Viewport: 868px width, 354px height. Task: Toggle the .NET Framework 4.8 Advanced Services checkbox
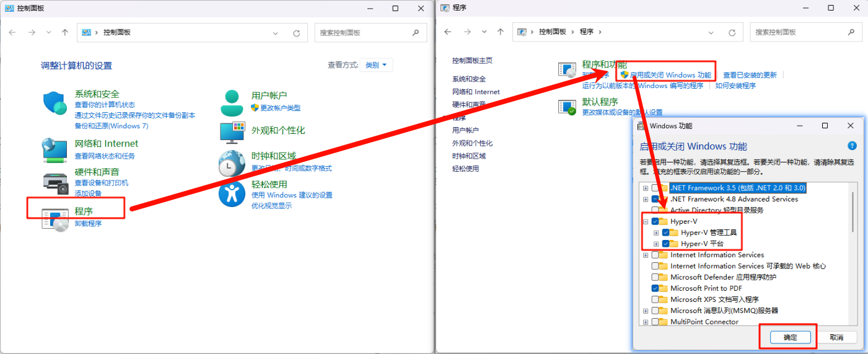click(x=655, y=199)
